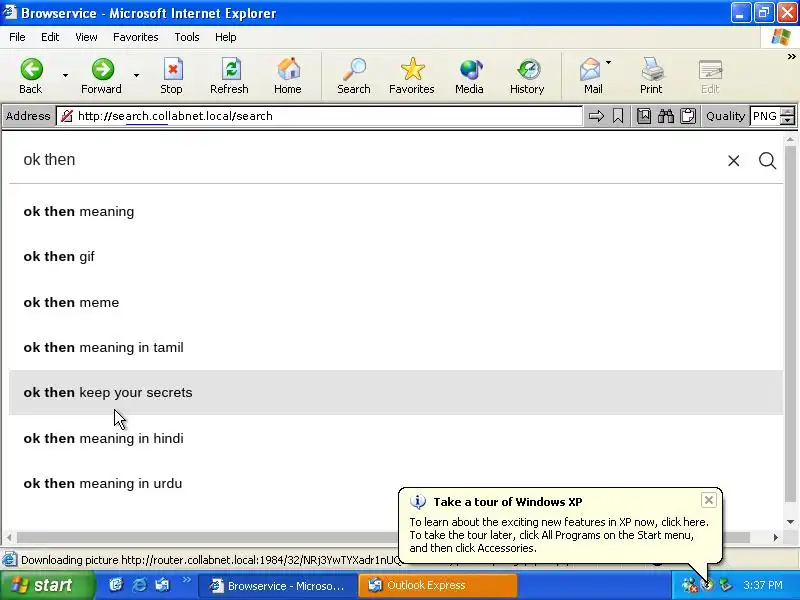Clear the search box with X
This screenshot has height=600, width=800.
click(734, 161)
